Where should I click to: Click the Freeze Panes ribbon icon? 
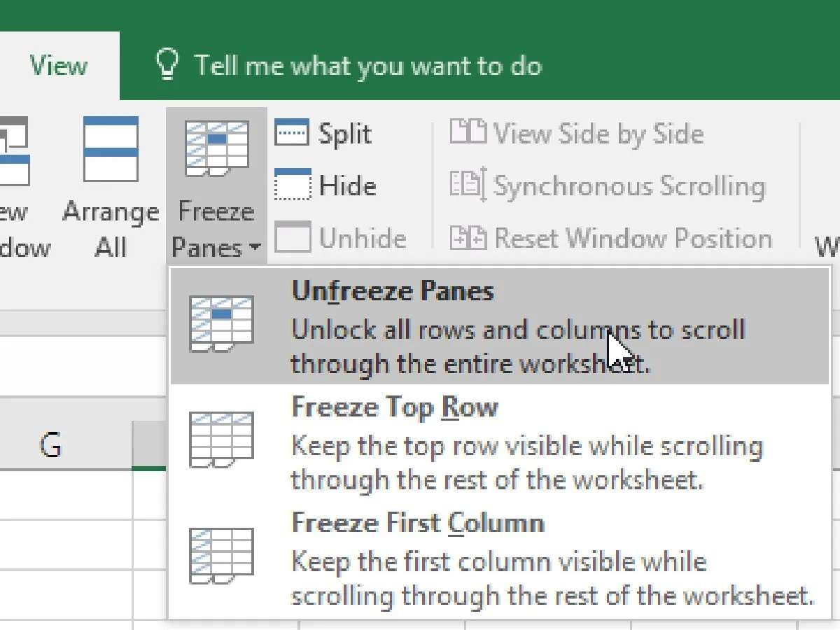(216, 148)
